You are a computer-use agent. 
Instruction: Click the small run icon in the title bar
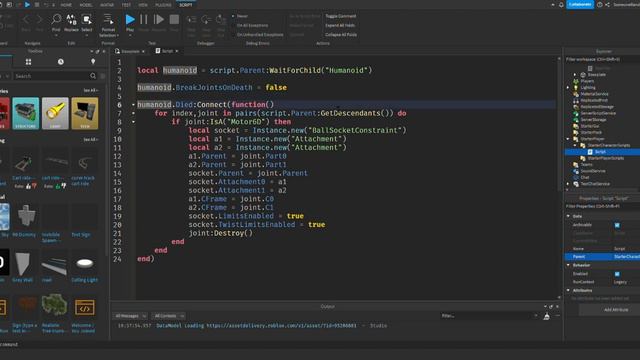27,4
